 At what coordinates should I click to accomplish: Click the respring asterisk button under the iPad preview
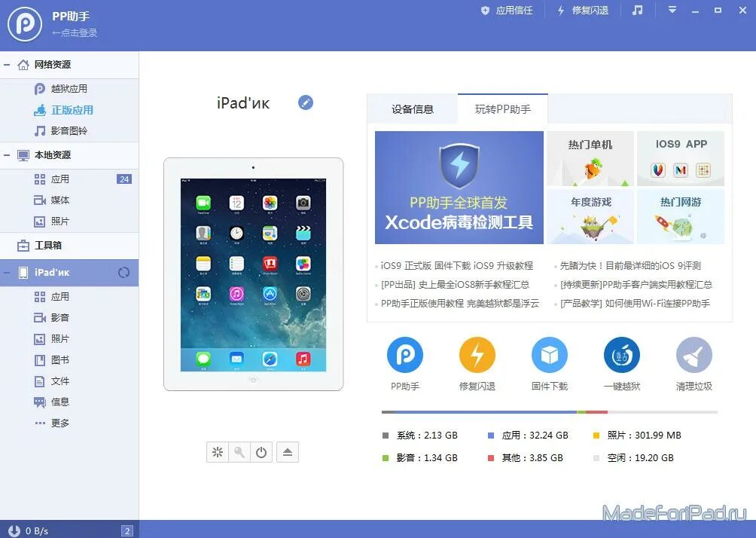point(218,452)
